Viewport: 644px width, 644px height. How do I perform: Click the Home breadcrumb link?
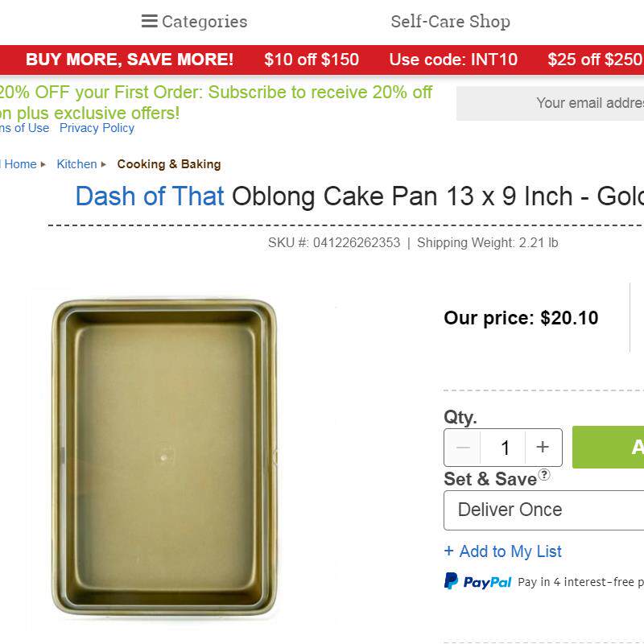pyautogui.click(x=20, y=164)
